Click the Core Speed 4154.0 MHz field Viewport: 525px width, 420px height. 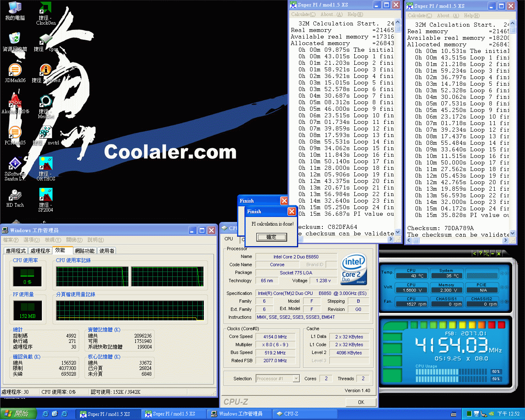pos(275,337)
